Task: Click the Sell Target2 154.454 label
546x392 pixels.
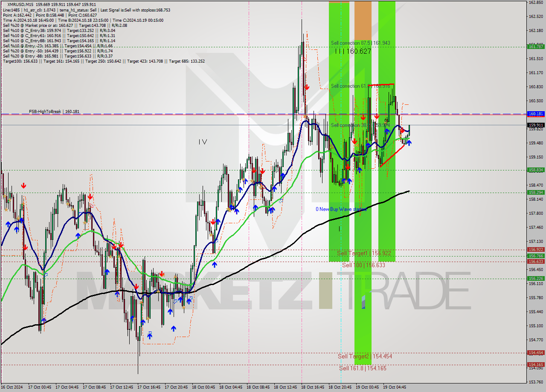Action: [365, 356]
